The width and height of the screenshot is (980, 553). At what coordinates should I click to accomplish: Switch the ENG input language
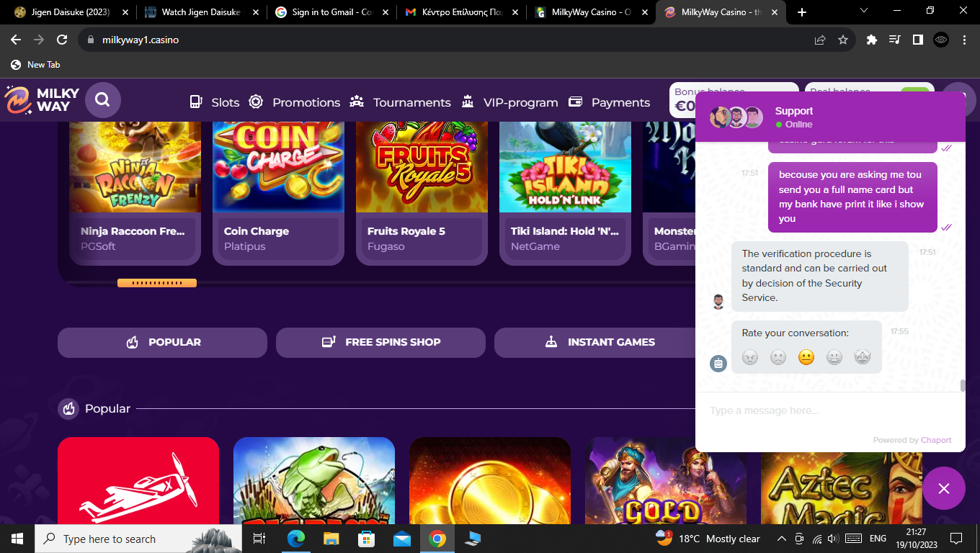878,539
